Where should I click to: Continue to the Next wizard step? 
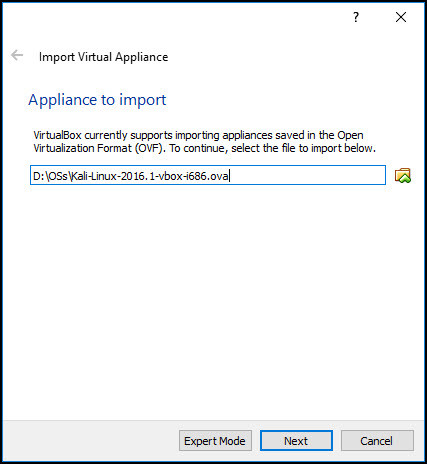pos(296,441)
